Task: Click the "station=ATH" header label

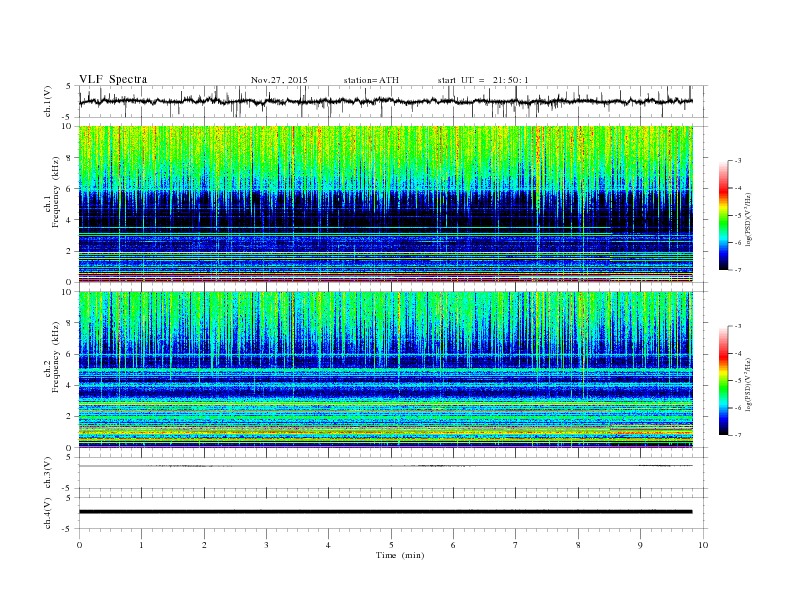Action: click(371, 80)
